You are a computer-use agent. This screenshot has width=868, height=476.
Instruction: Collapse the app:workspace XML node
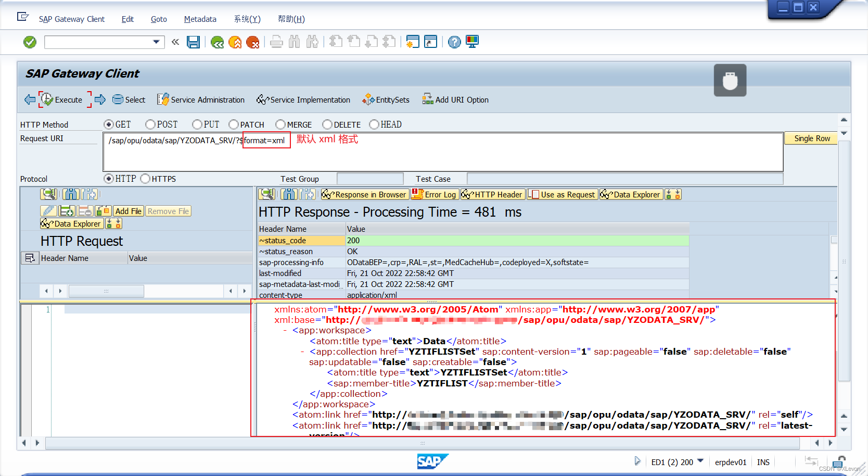click(x=285, y=331)
